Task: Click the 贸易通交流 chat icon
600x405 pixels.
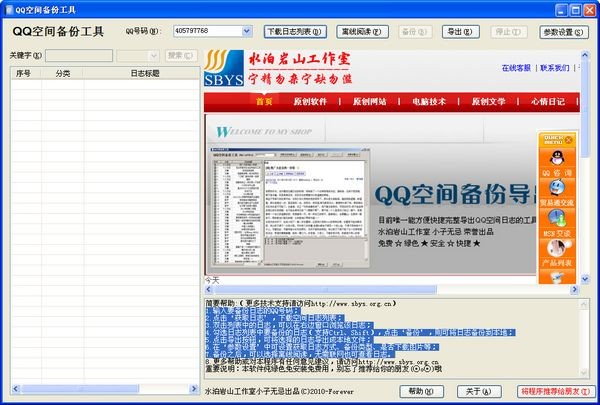Action: pyautogui.click(x=555, y=189)
